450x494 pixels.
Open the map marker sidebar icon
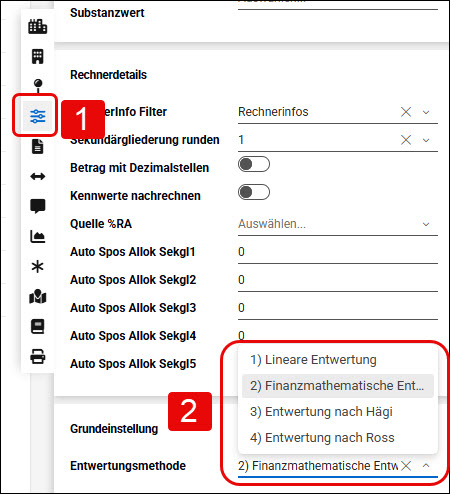tap(38, 296)
